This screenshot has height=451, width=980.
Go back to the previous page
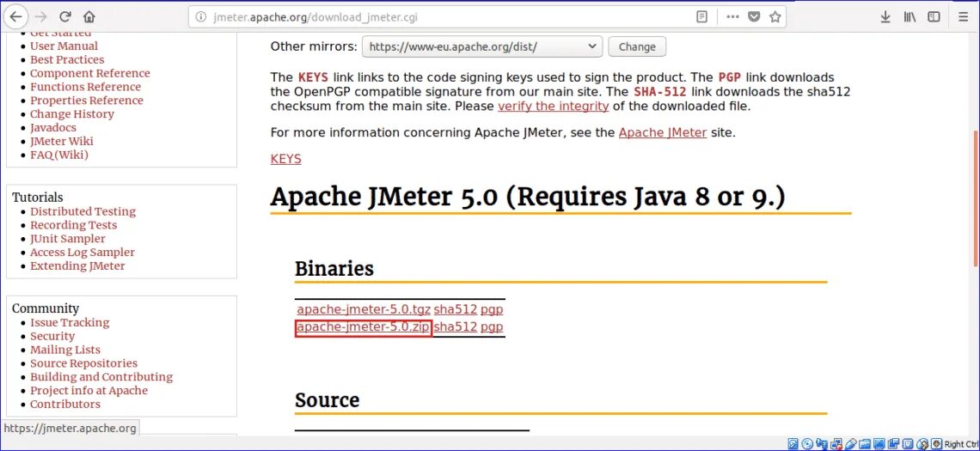[x=15, y=16]
